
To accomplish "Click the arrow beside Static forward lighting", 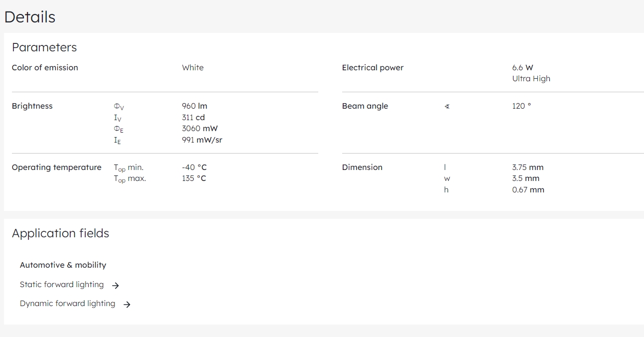I will pyautogui.click(x=116, y=286).
